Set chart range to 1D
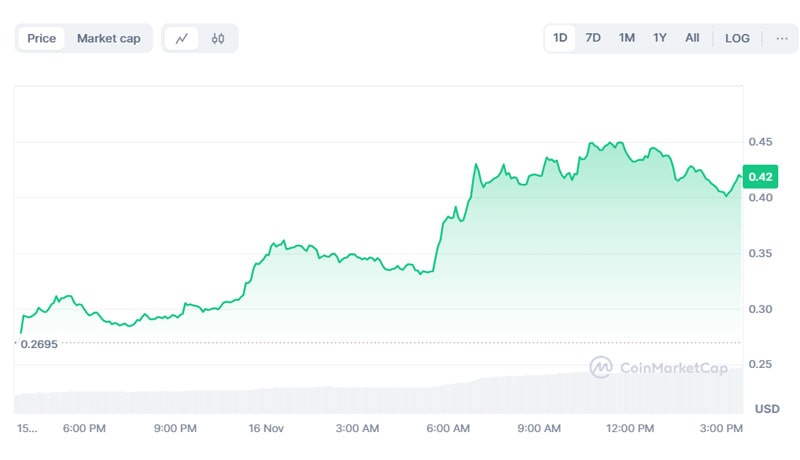Viewport: 800px width, 460px height. click(560, 38)
